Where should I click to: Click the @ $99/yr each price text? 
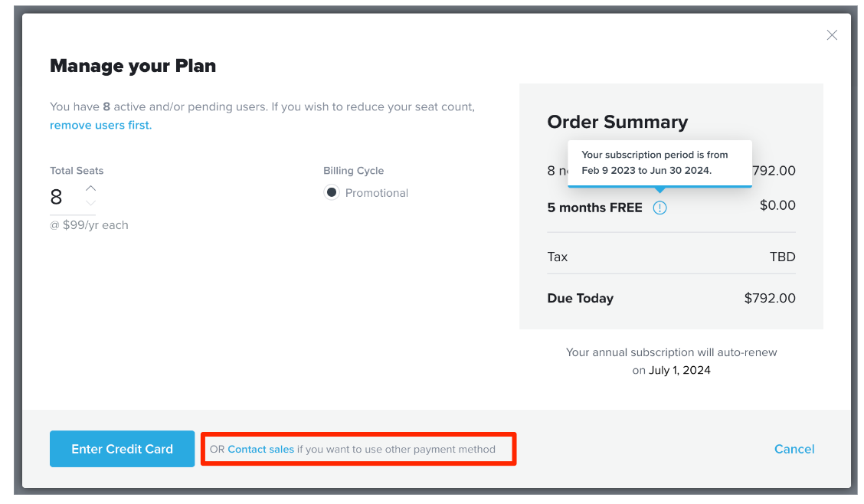(89, 225)
